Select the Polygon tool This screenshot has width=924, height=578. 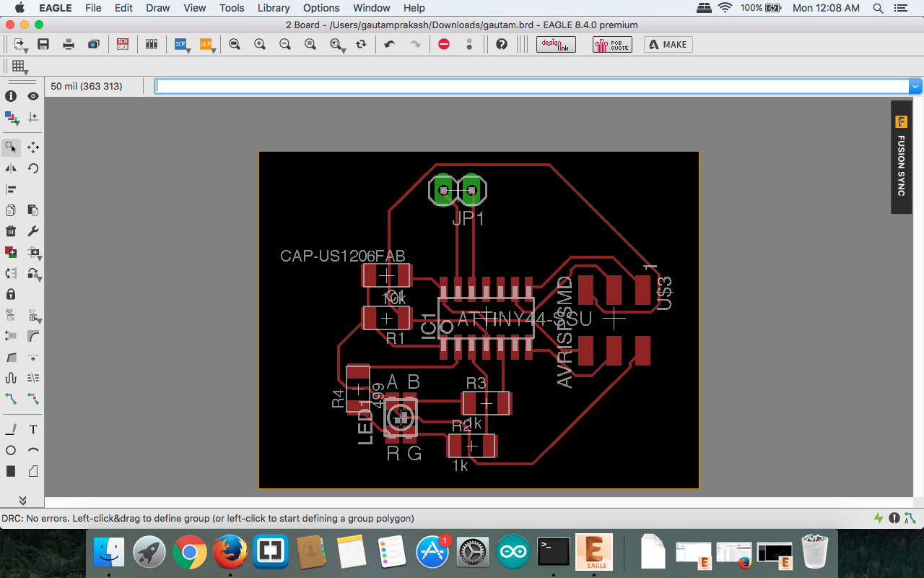click(x=33, y=471)
